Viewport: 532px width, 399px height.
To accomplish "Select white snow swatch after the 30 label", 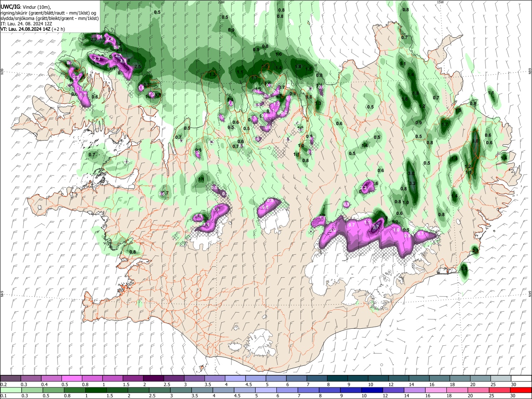I will pos(520,379).
